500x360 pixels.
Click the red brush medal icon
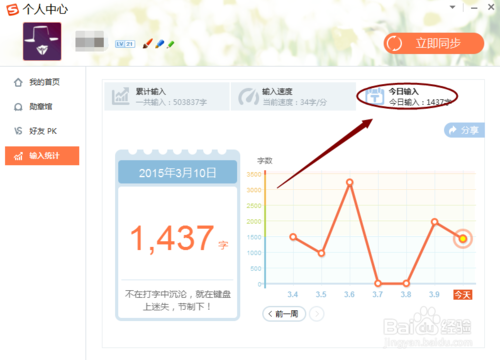coord(148,43)
